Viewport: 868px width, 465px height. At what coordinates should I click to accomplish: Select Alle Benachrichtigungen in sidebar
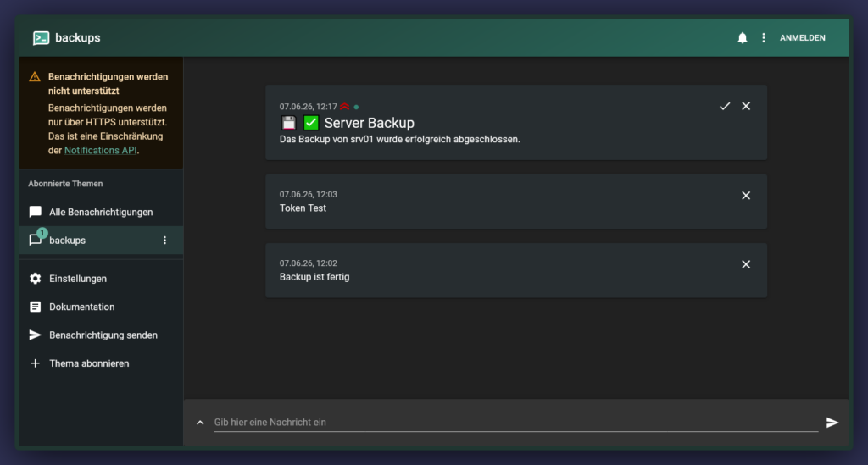101,212
